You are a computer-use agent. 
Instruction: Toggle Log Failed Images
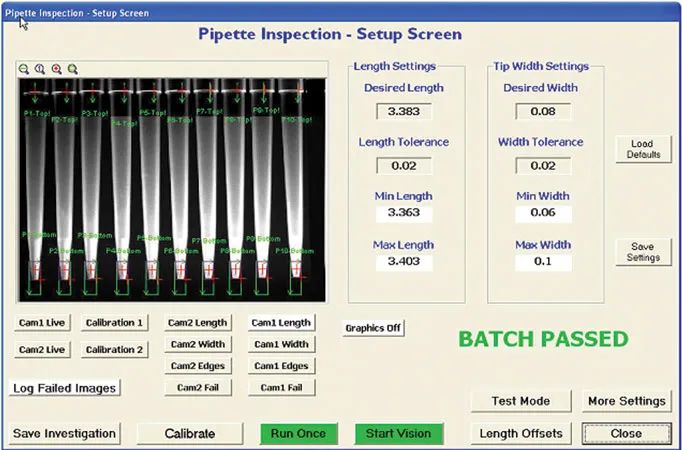[x=65, y=388]
